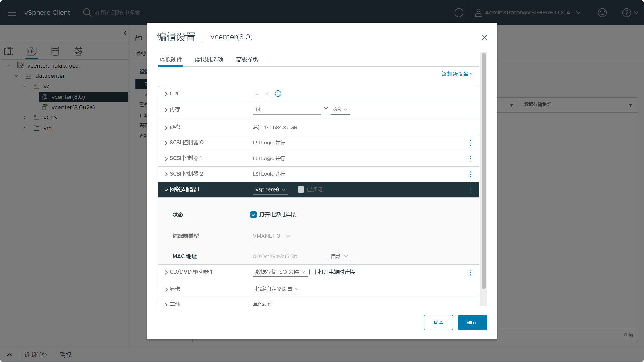Expand the SCSI 控制器 0 row
Viewport: 644px width, 362px height.
166,143
